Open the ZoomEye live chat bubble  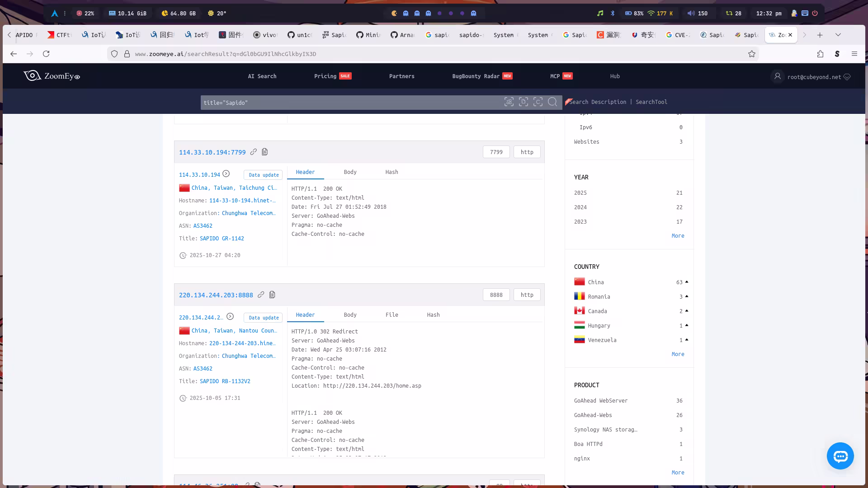[840, 456]
